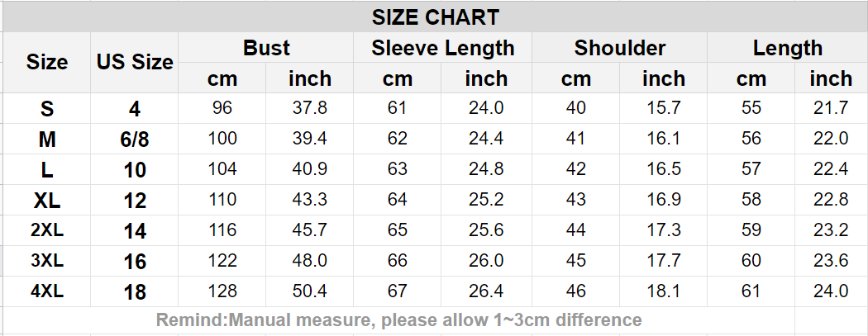Select the length inch value "21.7"
The width and height of the screenshot is (868, 336).
tap(830, 108)
